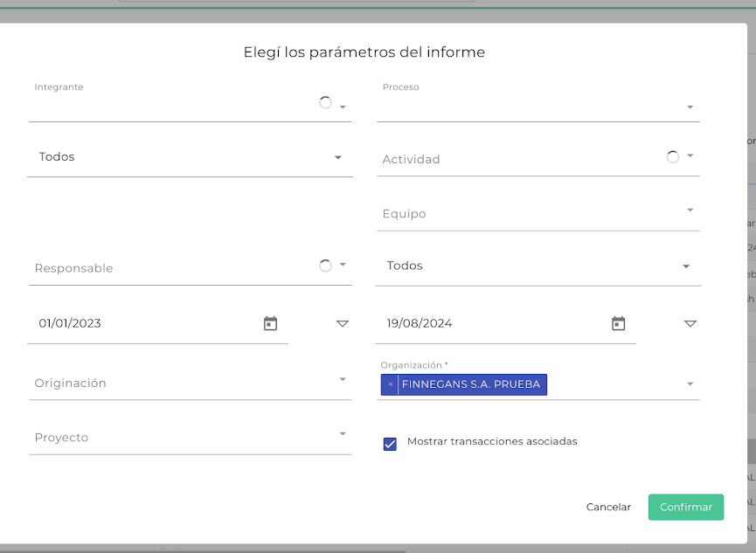Open the end date calendar picker icon
756x553 pixels.
pos(618,323)
